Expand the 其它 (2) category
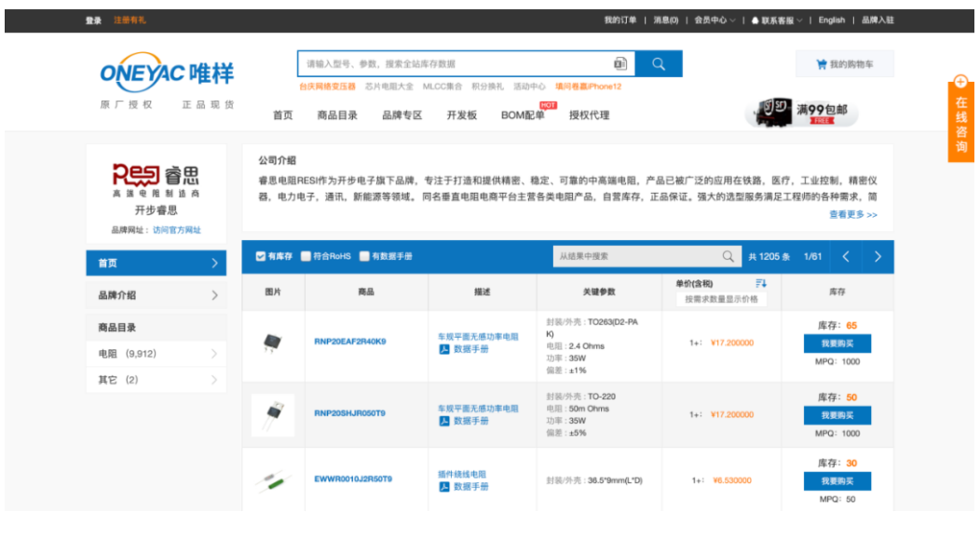This screenshot has height=553, width=980. (x=157, y=380)
